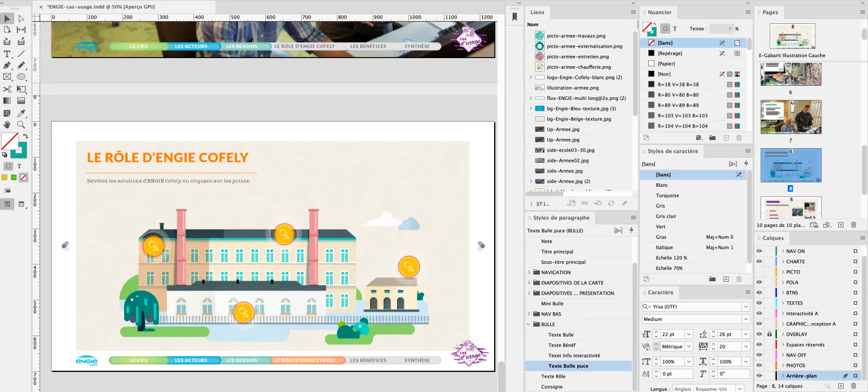
Task: Open the Yrsa (OTF) font dropdown
Action: (x=746, y=307)
